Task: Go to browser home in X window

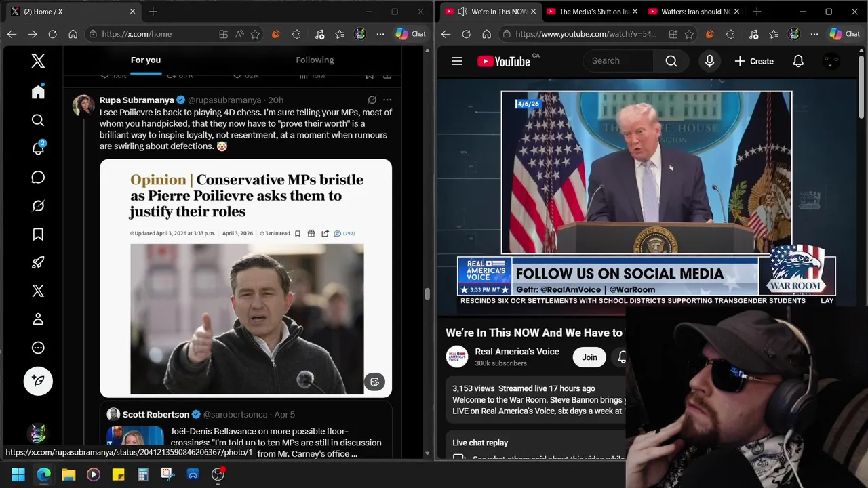Action: tap(73, 34)
